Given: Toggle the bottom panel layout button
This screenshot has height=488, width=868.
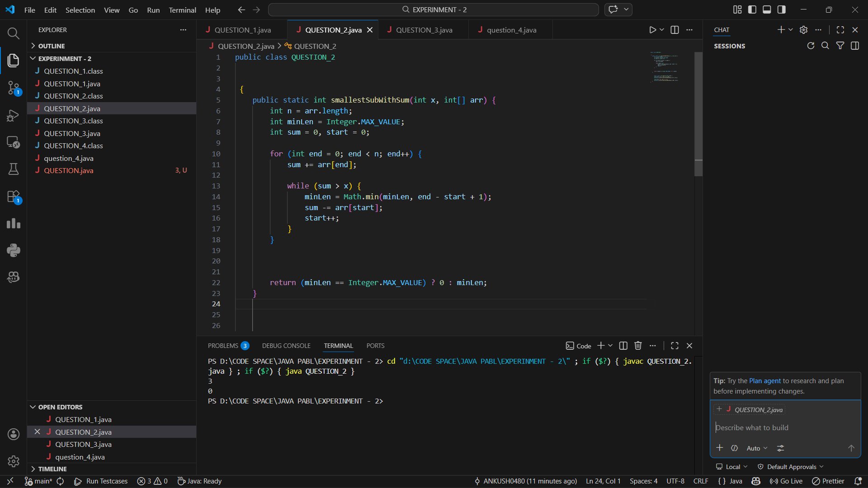Looking at the screenshot, I should (767, 9).
